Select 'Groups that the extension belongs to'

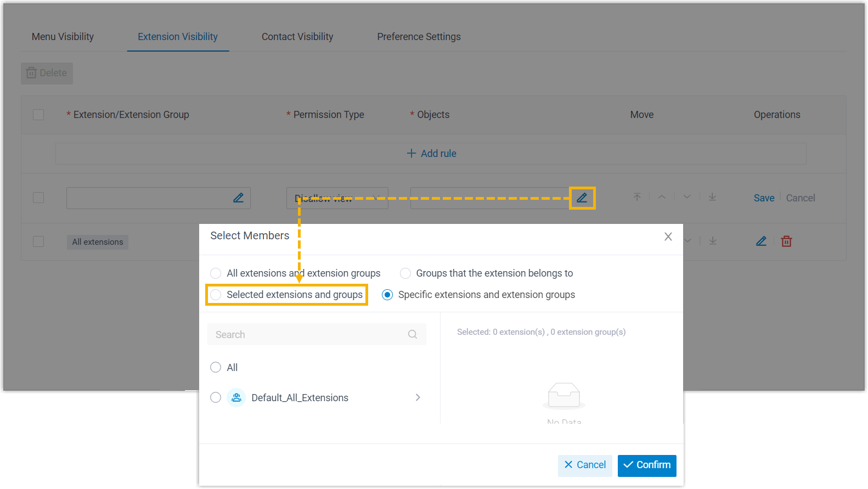[x=405, y=273]
